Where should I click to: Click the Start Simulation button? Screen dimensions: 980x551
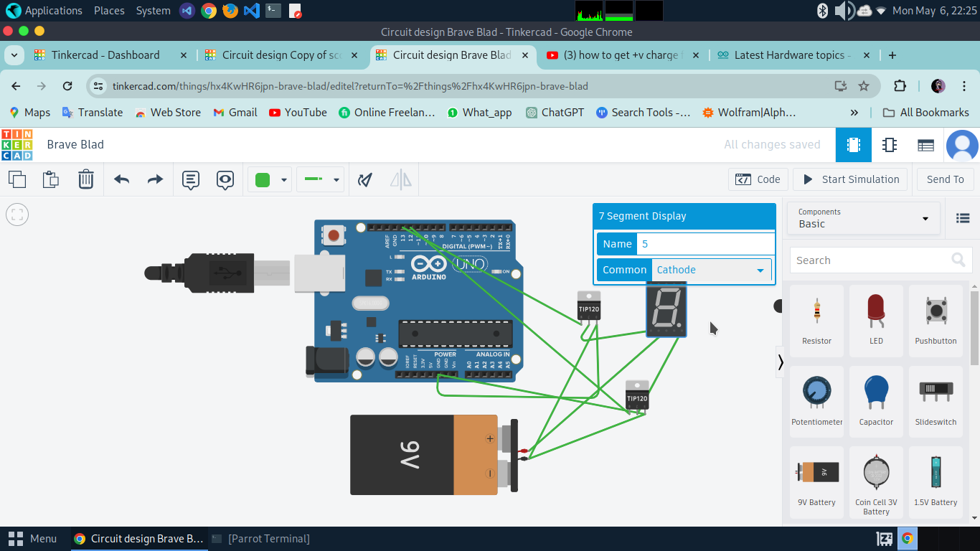[850, 179]
